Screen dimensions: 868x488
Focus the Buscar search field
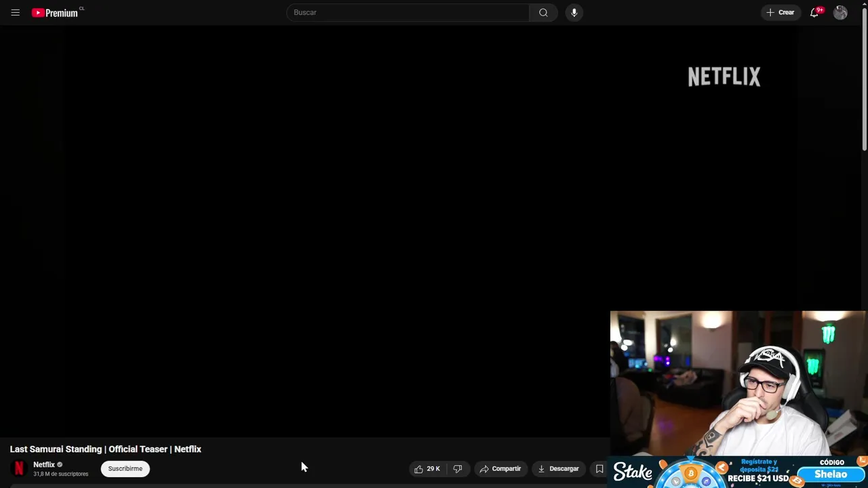click(408, 12)
